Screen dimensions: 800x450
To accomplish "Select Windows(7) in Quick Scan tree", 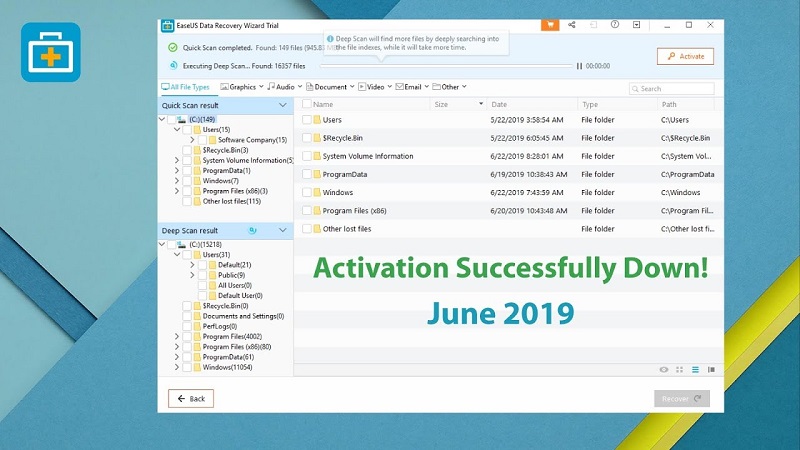I will [220, 181].
